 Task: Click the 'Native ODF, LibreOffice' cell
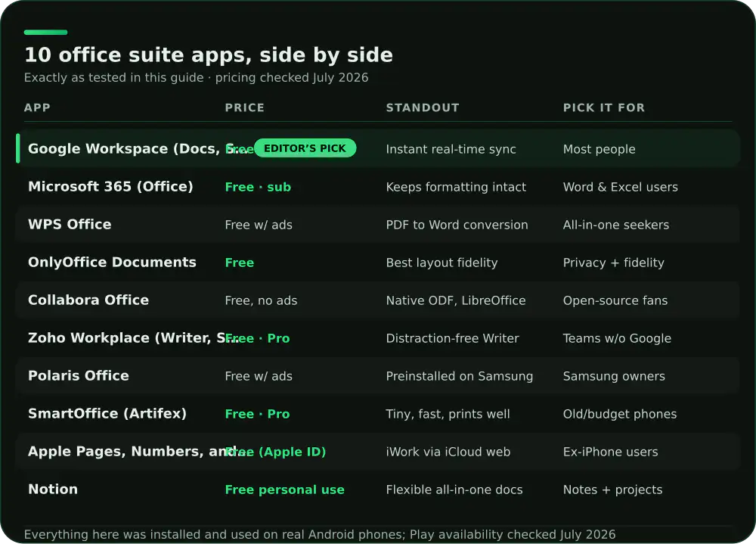point(456,300)
